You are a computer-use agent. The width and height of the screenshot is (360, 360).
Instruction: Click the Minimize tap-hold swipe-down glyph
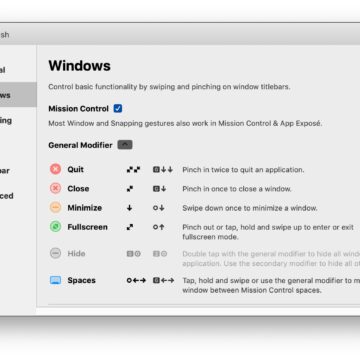coord(159,208)
